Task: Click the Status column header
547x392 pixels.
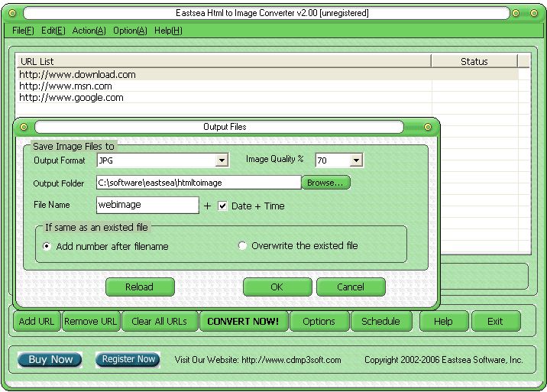Action: pyautogui.click(x=474, y=61)
